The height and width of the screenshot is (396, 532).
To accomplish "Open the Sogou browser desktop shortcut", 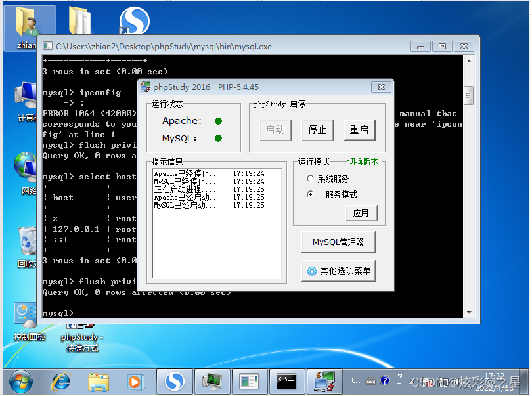I will [135, 21].
